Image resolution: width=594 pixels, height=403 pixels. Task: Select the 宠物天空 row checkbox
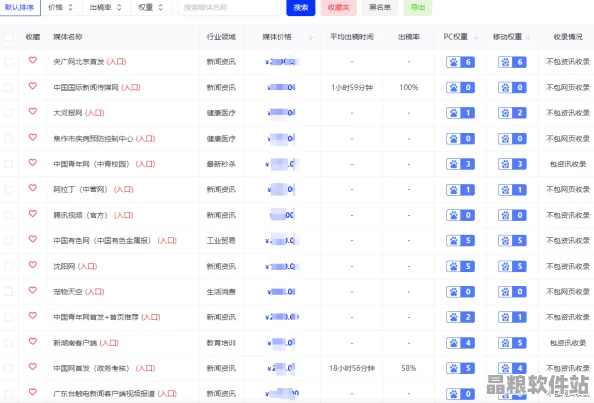8,292
